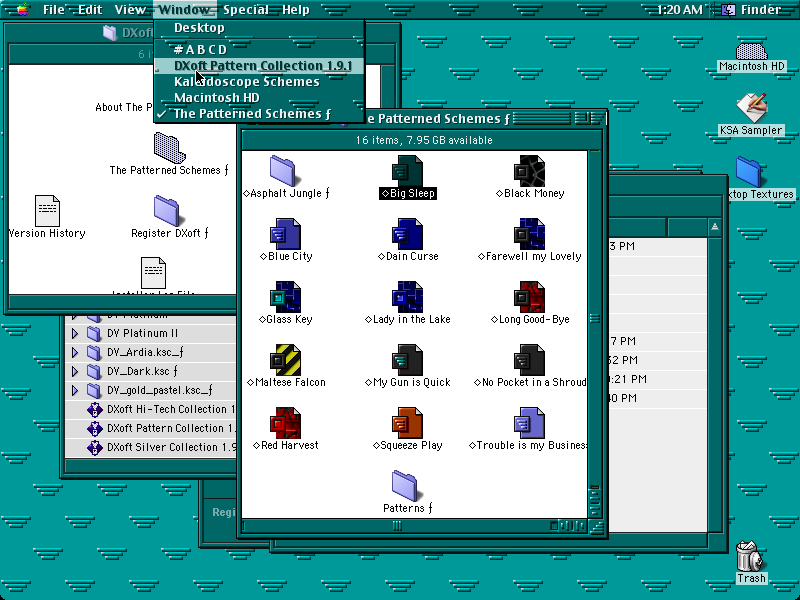Select the Patterns folder icon
This screenshot has width=800, height=600.
point(405,486)
